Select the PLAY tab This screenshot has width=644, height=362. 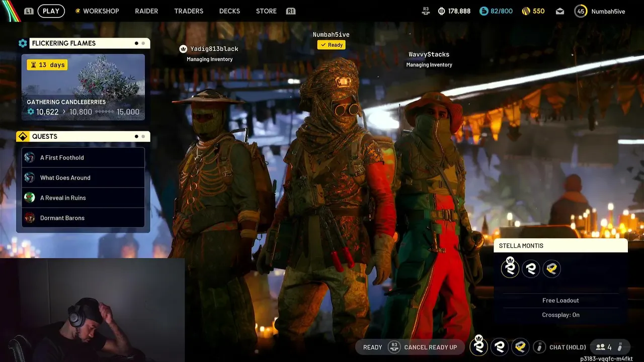click(51, 11)
